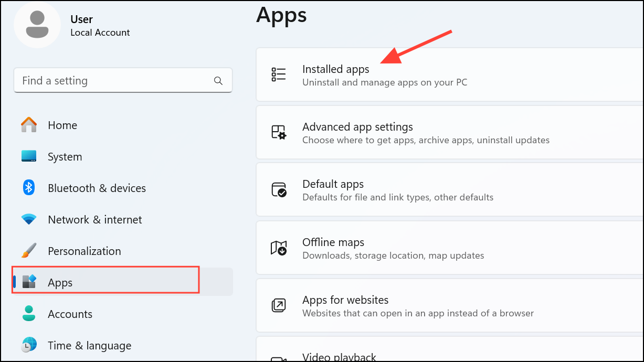Click the Apps sidebar icon
The height and width of the screenshot is (362, 644).
[29, 282]
